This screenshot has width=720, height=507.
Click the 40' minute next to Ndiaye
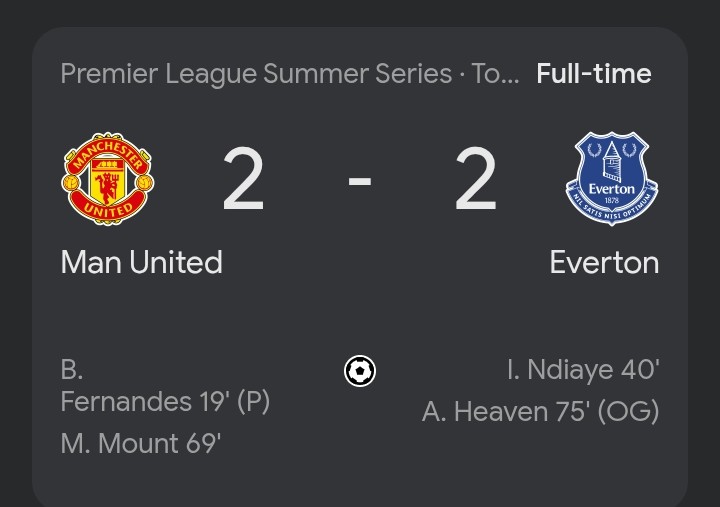[x=640, y=369]
